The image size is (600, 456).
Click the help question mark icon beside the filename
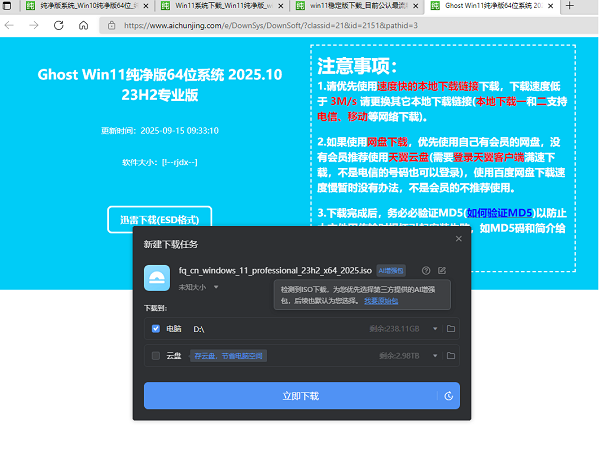tap(426, 270)
